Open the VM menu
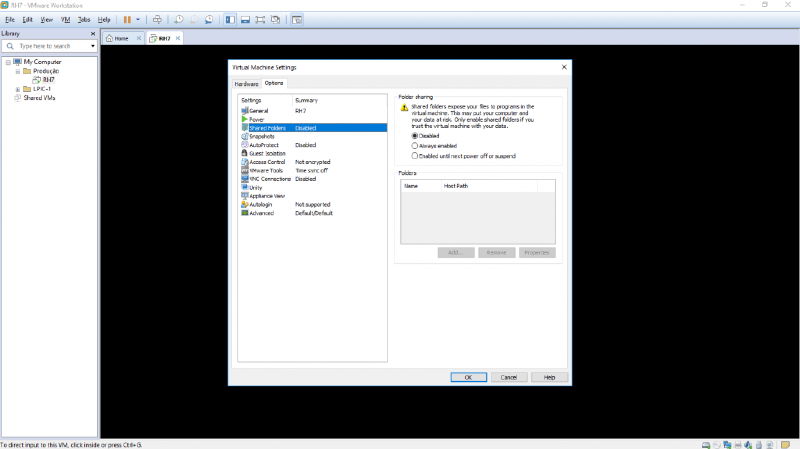The height and width of the screenshot is (449, 800). pos(65,19)
